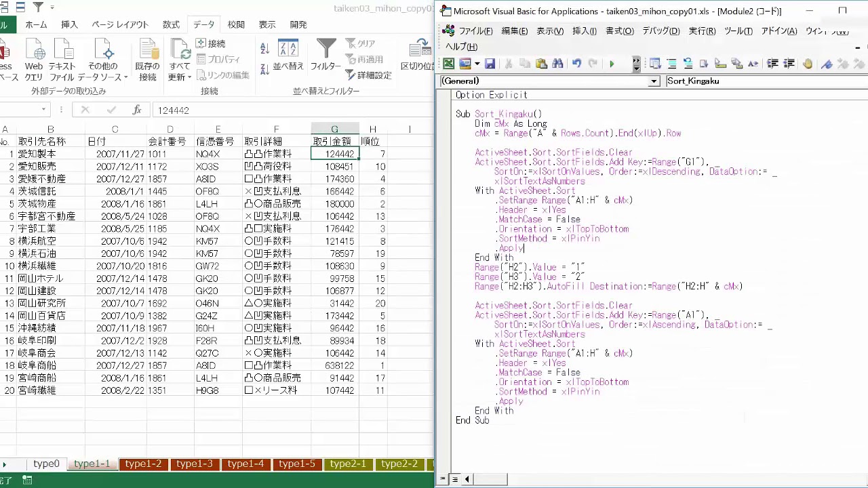The width and height of the screenshot is (868, 488).
Task: Select cell G5 containing 180000
Action: click(x=334, y=203)
